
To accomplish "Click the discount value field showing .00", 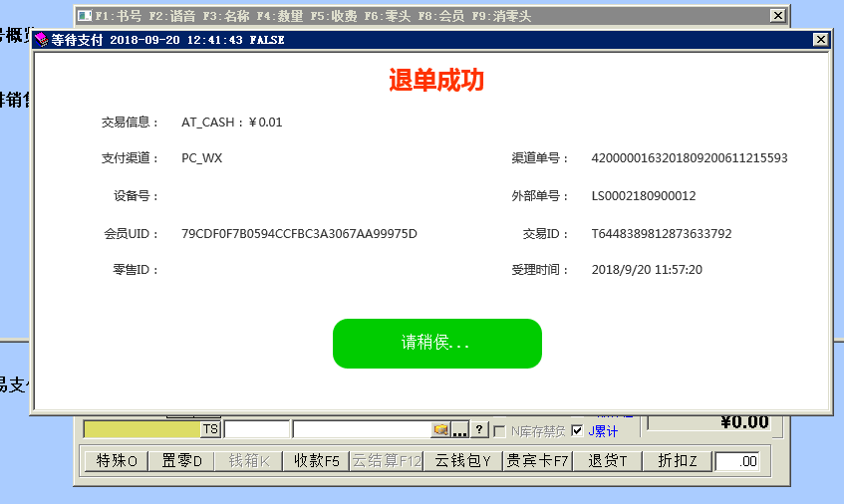I will 737,461.
